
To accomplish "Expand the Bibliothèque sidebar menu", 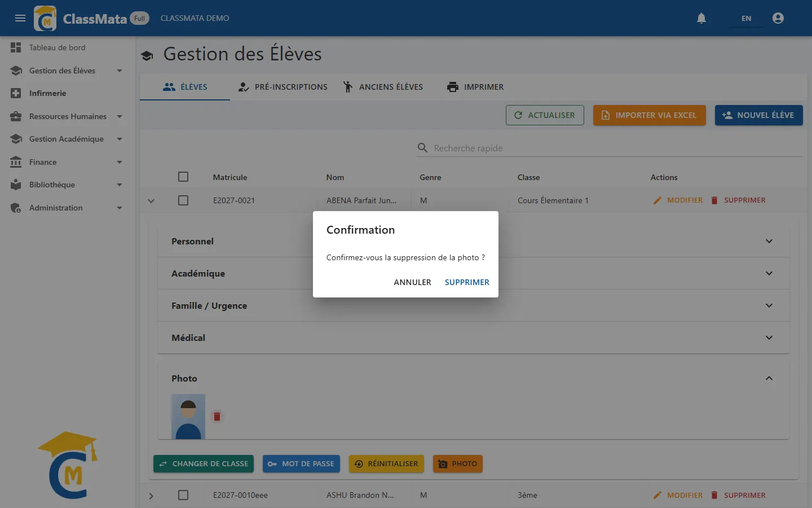I will tap(68, 185).
